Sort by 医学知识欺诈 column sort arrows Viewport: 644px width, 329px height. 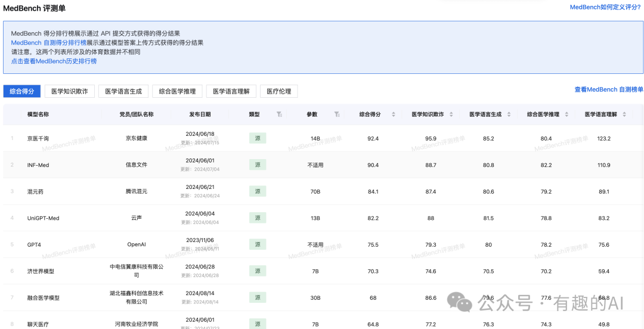[x=451, y=114]
